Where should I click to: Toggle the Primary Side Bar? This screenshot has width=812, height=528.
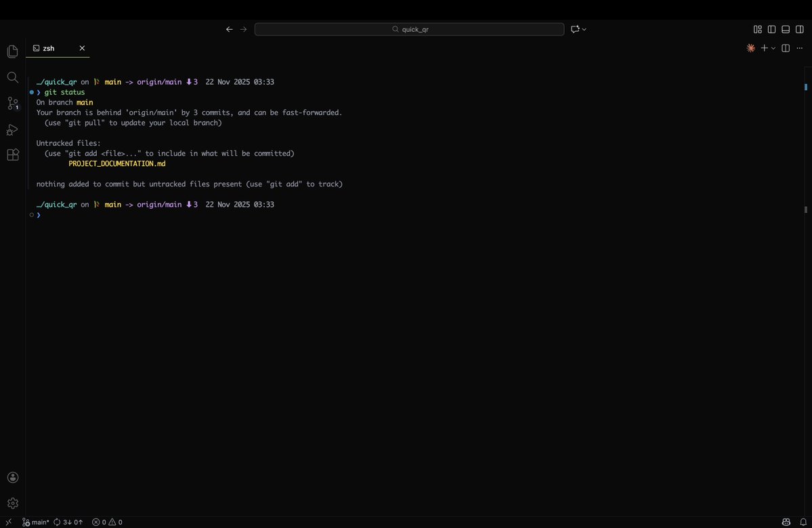(771, 29)
